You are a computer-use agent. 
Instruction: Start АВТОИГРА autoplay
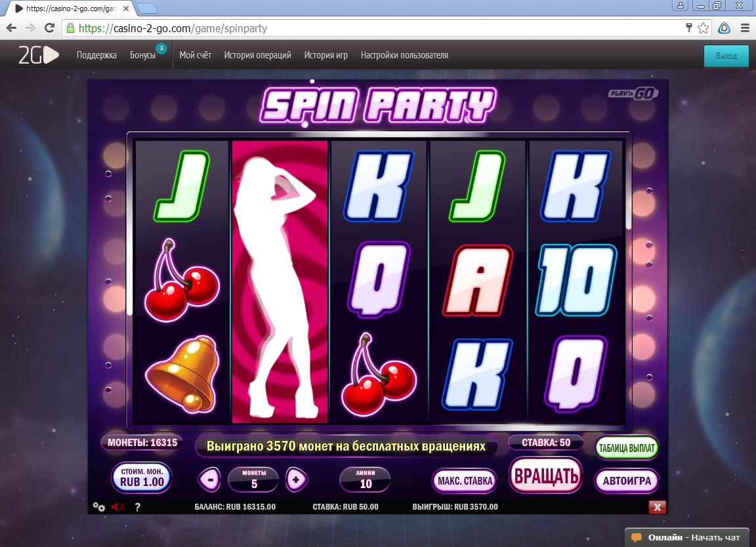[x=626, y=481]
